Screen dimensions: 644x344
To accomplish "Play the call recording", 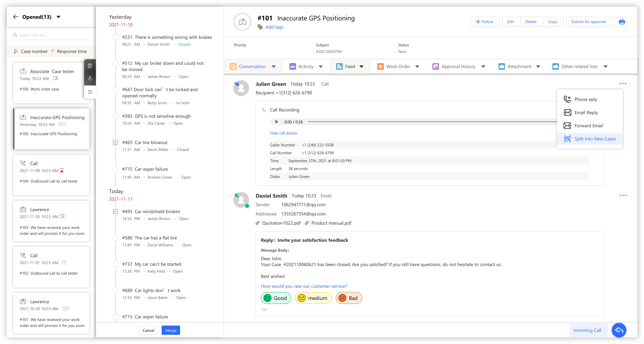I will (x=277, y=122).
